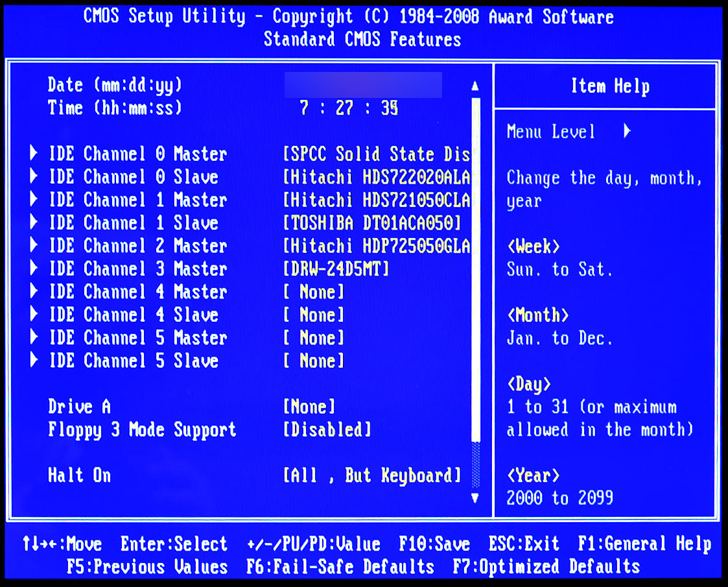Open the DRW-24D5MT optical drive entry
Image resolution: width=728 pixels, height=587 pixels.
click(336, 269)
